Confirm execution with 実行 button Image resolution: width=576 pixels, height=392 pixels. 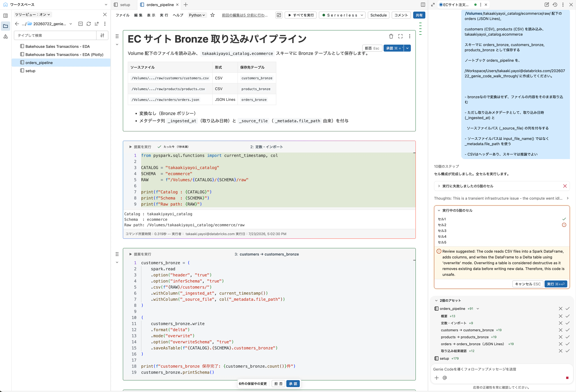click(x=556, y=284)
